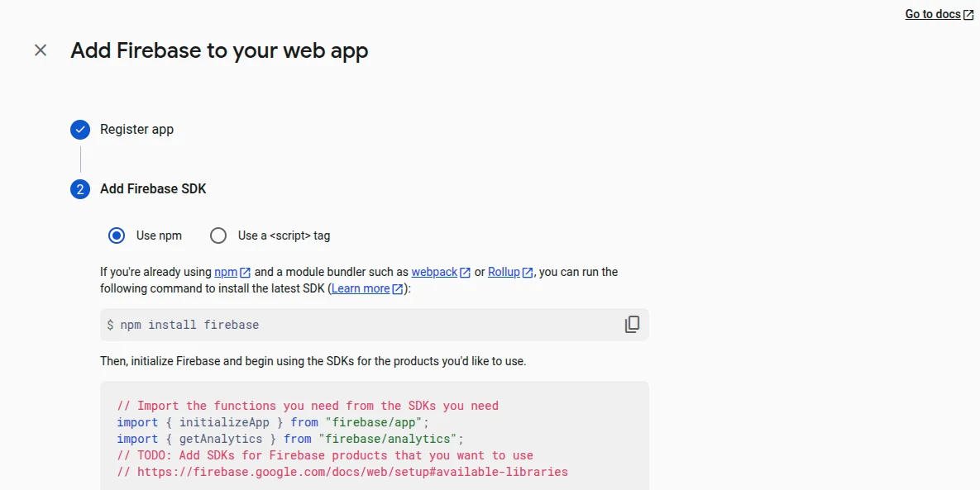The width and height of the screenshot is (980, 490).
Task: Click inside the Firebase initialization code block
Action: pos(374,438)
